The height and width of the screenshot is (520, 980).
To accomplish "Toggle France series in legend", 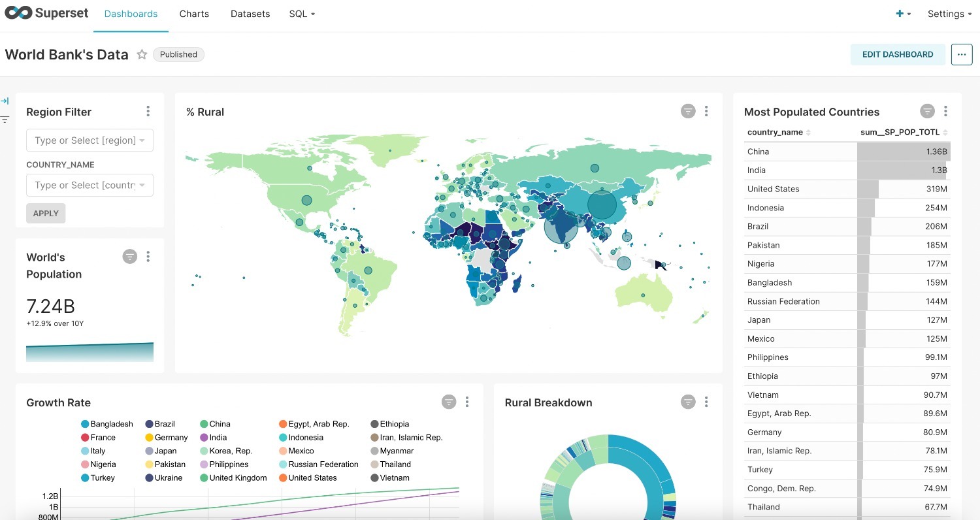I will point(98,438).
